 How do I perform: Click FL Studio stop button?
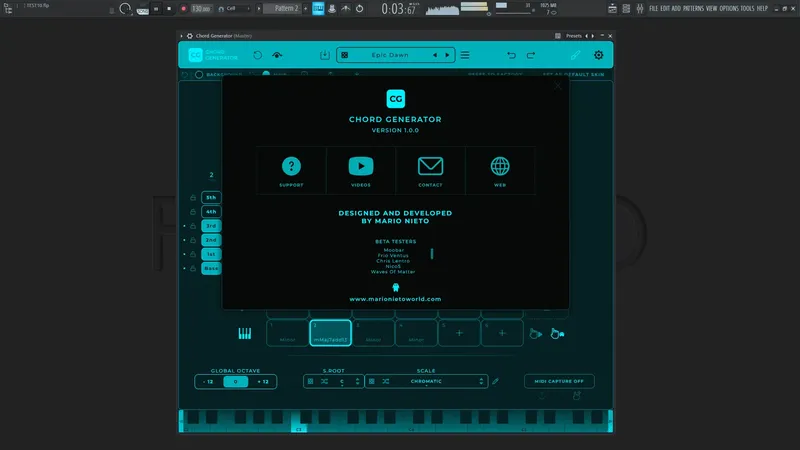[169, 9]
